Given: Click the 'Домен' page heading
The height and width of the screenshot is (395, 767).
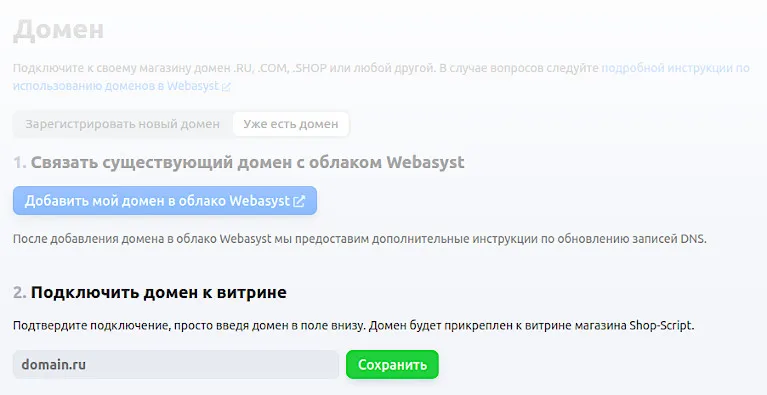Looking at the screenshot, I should click(58, 30).
